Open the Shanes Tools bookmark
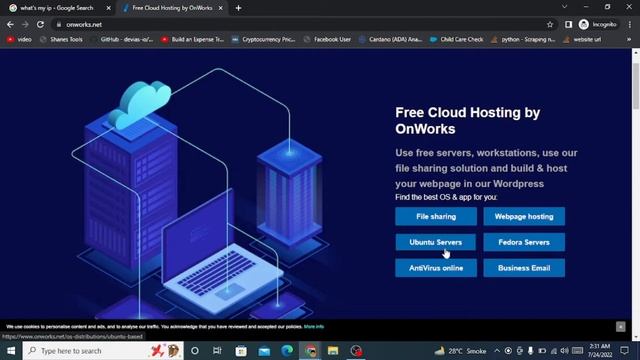This screenshot has height=360, width=640. pyautogui.click(x=61, y=40)
